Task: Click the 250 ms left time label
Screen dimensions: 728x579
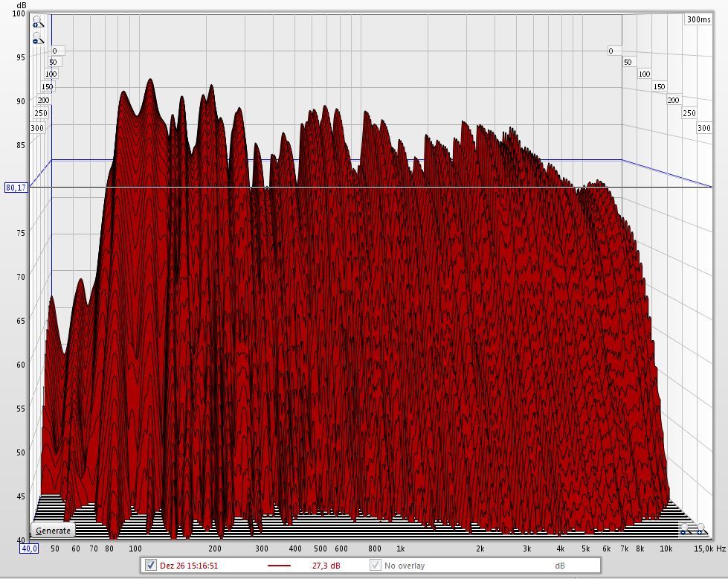Action: [x=41, y=113]
